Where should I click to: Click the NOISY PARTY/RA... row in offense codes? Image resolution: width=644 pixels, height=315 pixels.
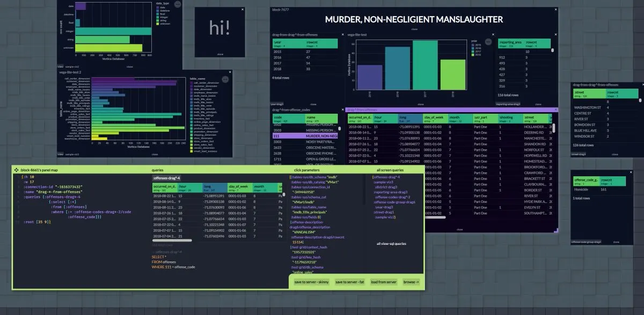[305, 142]
